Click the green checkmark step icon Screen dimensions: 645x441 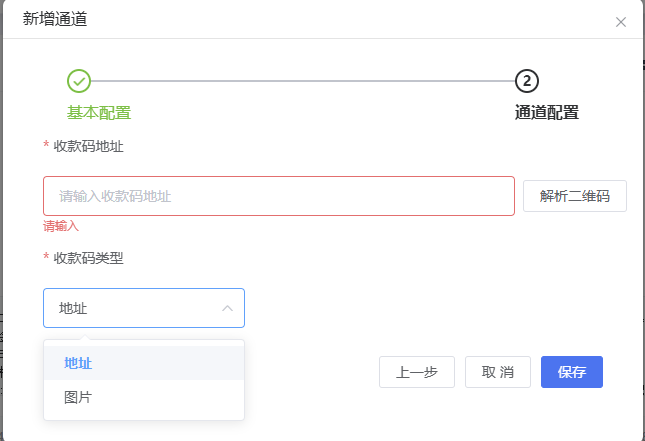(79, 81)
